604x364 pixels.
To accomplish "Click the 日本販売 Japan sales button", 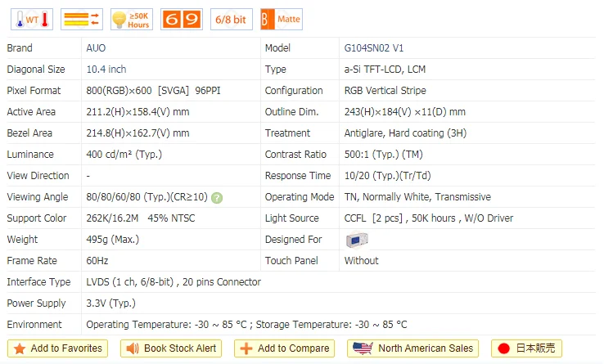I will pyautogui.click(x=526, y=348).
